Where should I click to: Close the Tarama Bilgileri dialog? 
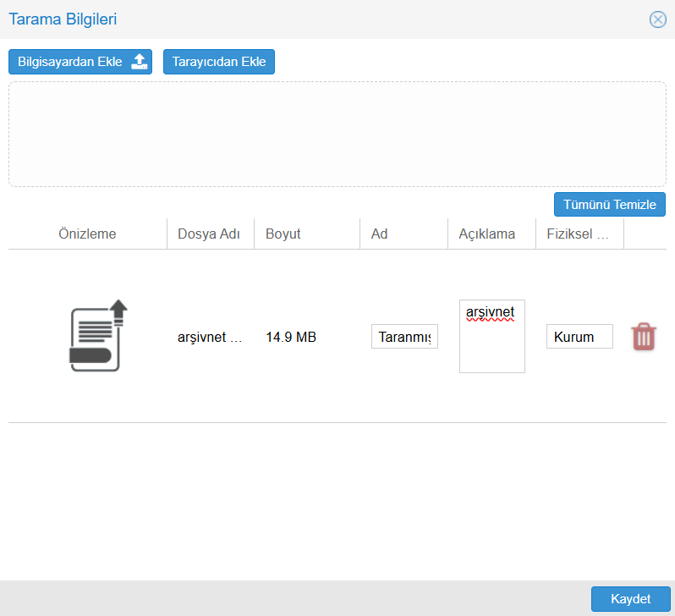pyautogui.click(x=657, y=19)
